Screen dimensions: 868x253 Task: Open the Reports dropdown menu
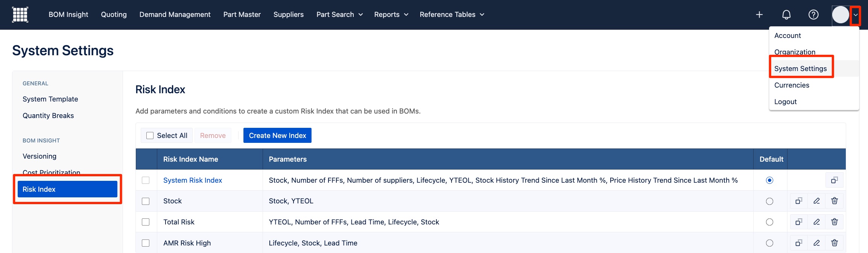click(x=391, y=15)
